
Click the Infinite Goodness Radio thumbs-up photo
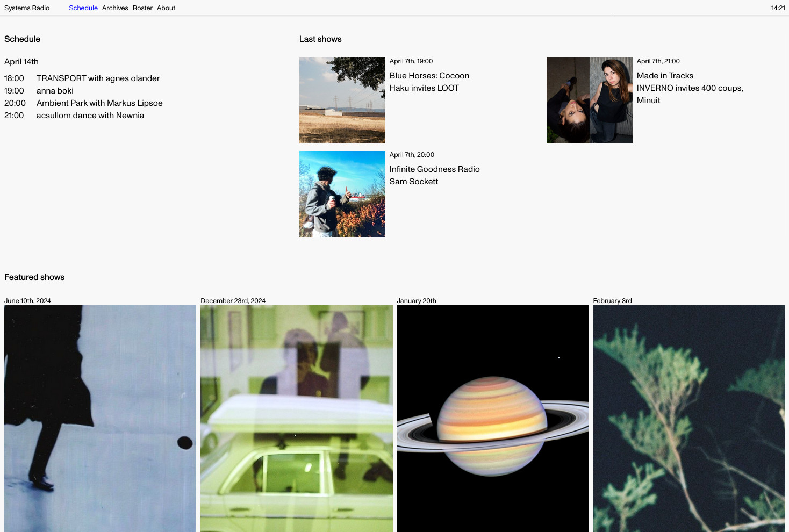tap(342, 194)
